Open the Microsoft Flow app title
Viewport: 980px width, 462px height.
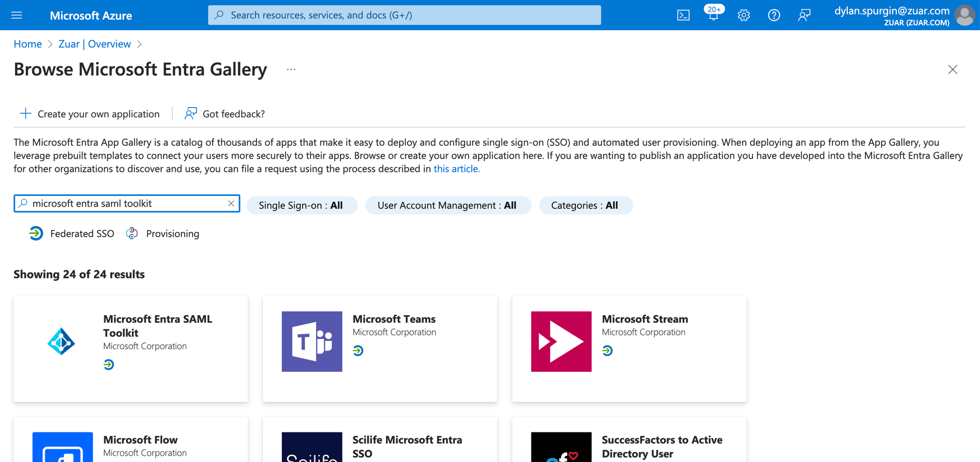coord(140,440)
